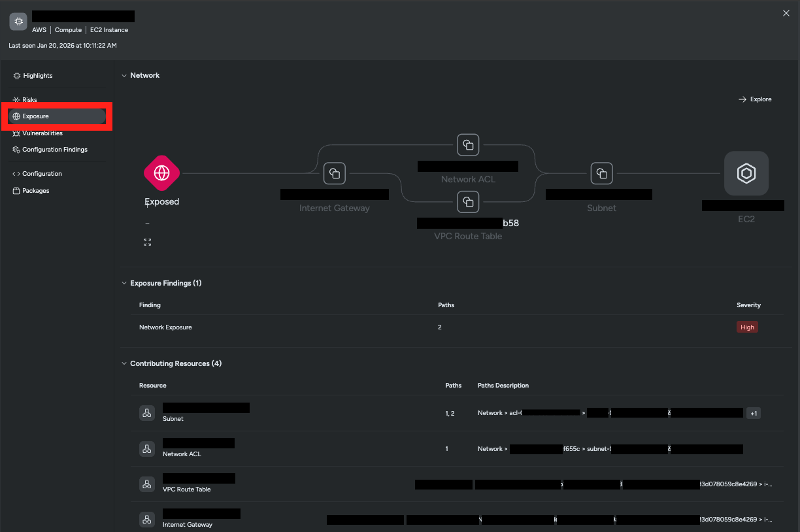The width and height of the screenshot is (800, 532).
Task: Click the EC2 instance chip icon in header
Action: pyautogui.click(x=18, y=22)
